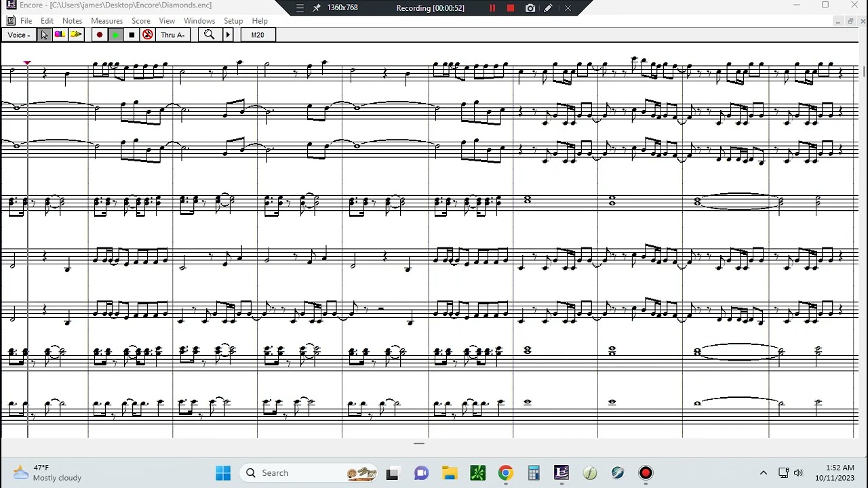The image size is (868, 488).
Task: Open the View menu
Action: tap(167, 21)
